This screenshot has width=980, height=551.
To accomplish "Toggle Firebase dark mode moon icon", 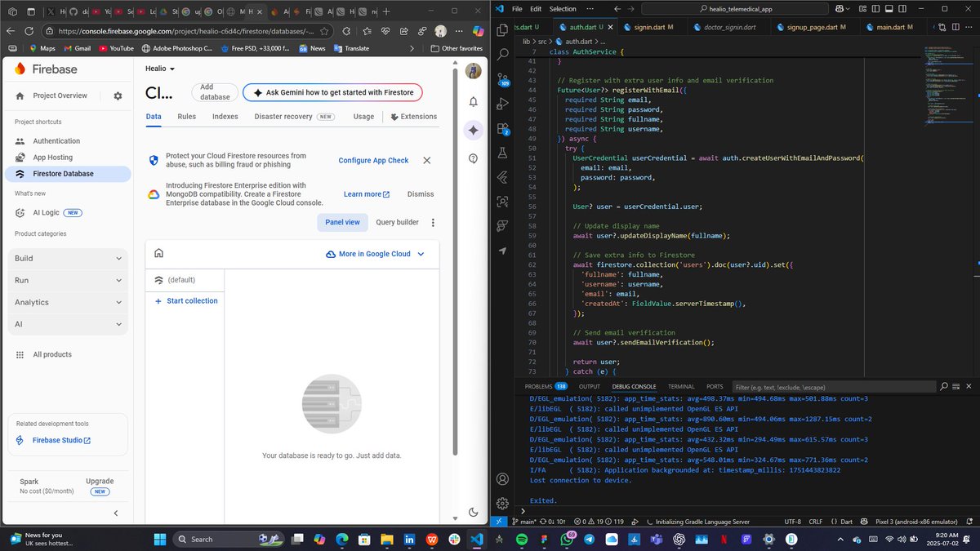I will click(x=474, y=513).
